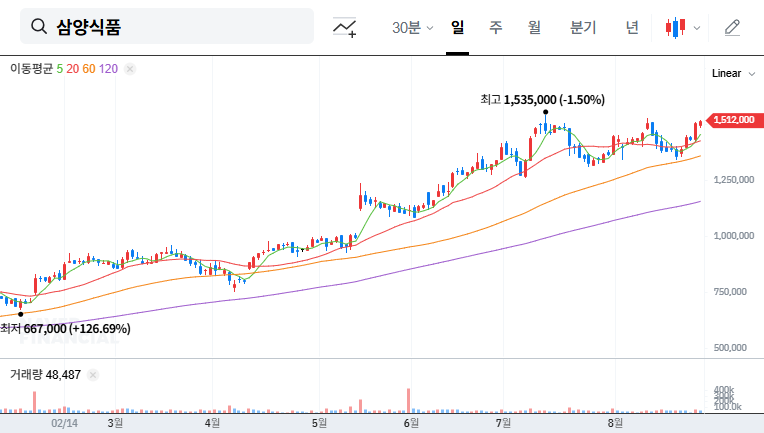
Task: Click the 거래량 48,487 label
Action: [x=45, y=375]
